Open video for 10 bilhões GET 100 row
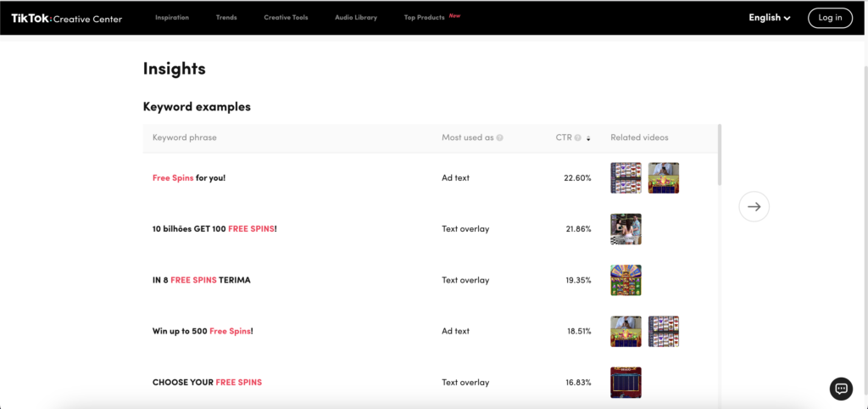The width and height of the screenshot is (868, 409). (626, 229)
